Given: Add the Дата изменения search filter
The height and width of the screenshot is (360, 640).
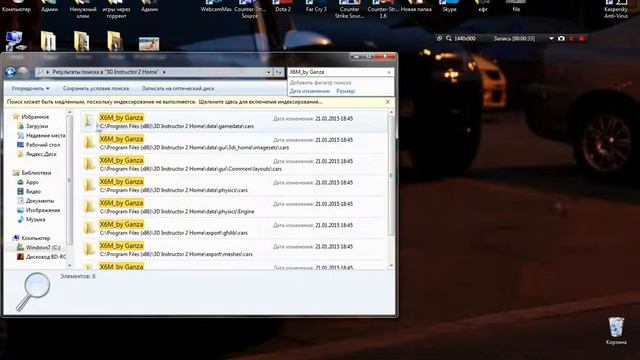Looking at the screenshot, I should (x=310, y=91).
